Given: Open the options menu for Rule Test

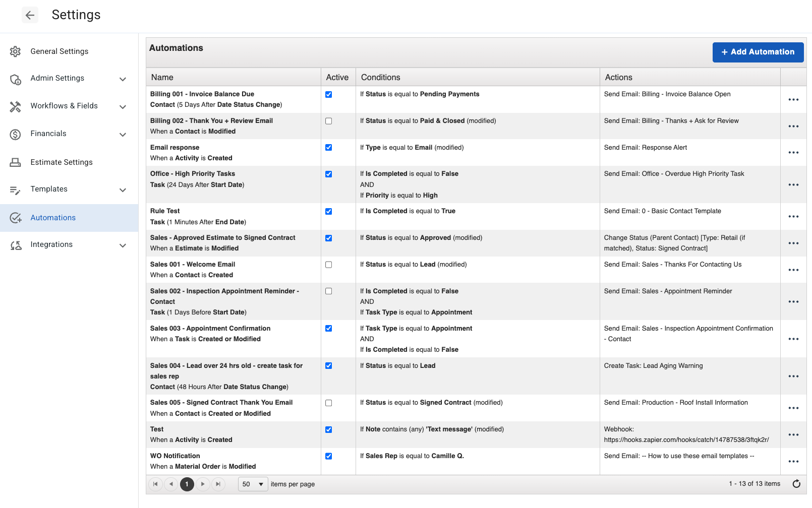Looking at the screenshot, I should coord(793,216).
